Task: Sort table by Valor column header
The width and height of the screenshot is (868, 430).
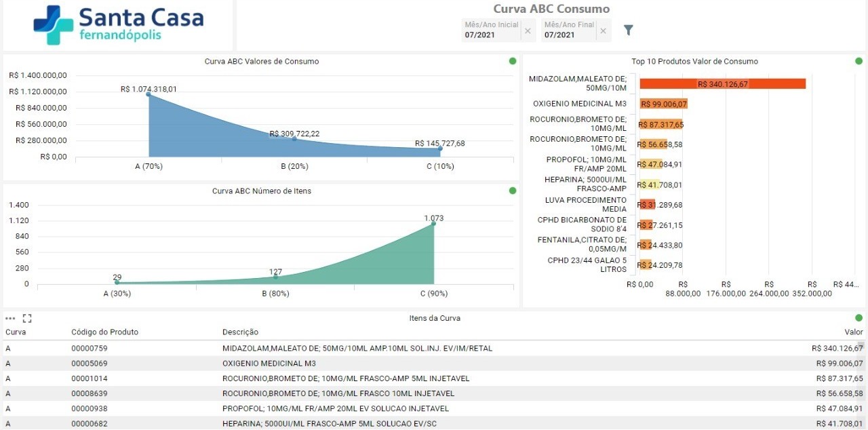Action: coord(853,332)
